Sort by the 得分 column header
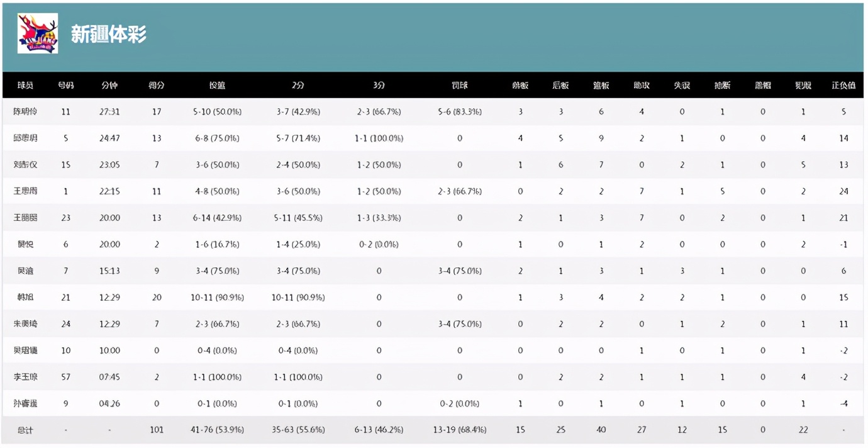Screen dimensions: 868x448 [157, 86]
